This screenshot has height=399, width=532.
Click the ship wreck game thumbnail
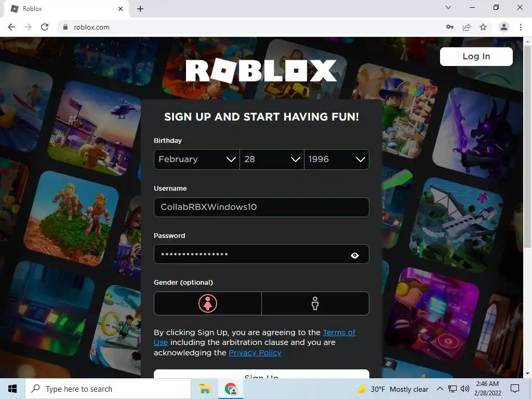pyautogui.click(x=456, y=224)
